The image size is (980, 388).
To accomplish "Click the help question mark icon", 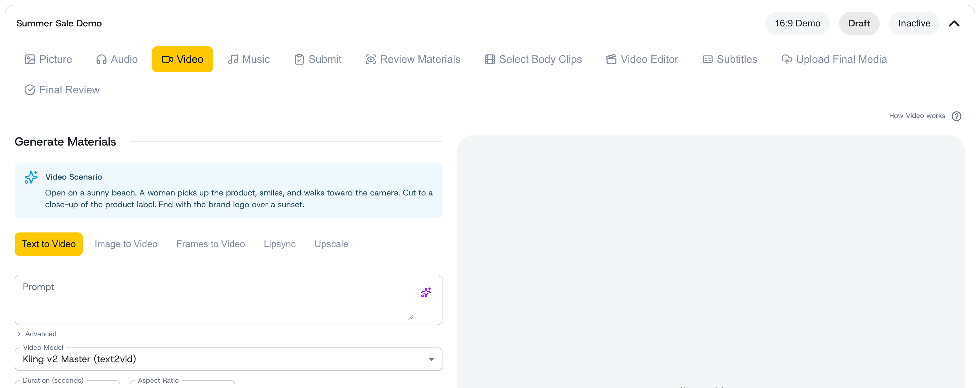I will click(956, 116).
